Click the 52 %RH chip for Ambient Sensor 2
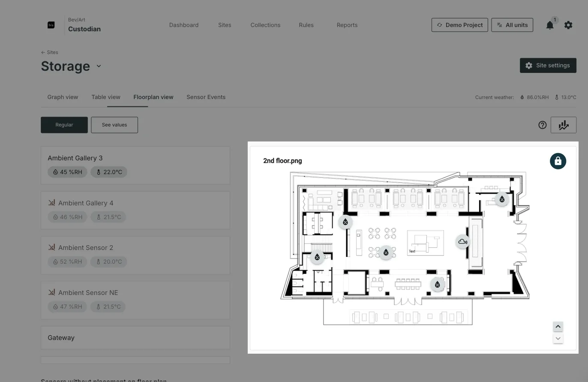588x382 pixels. pos(67,262)
